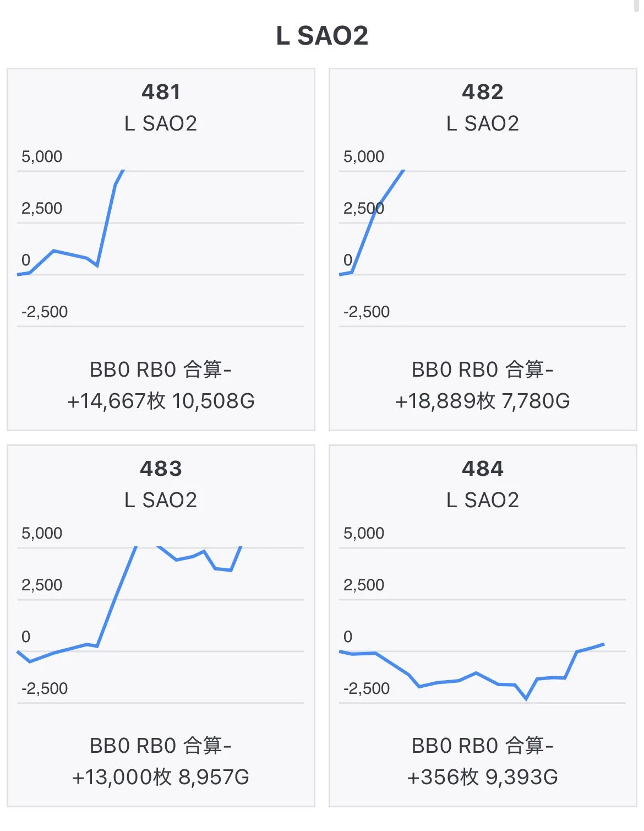This screenshot has height=831, width=644.
Task: Click L SAO2 label under 484
Action: click(x=483, y=500)
